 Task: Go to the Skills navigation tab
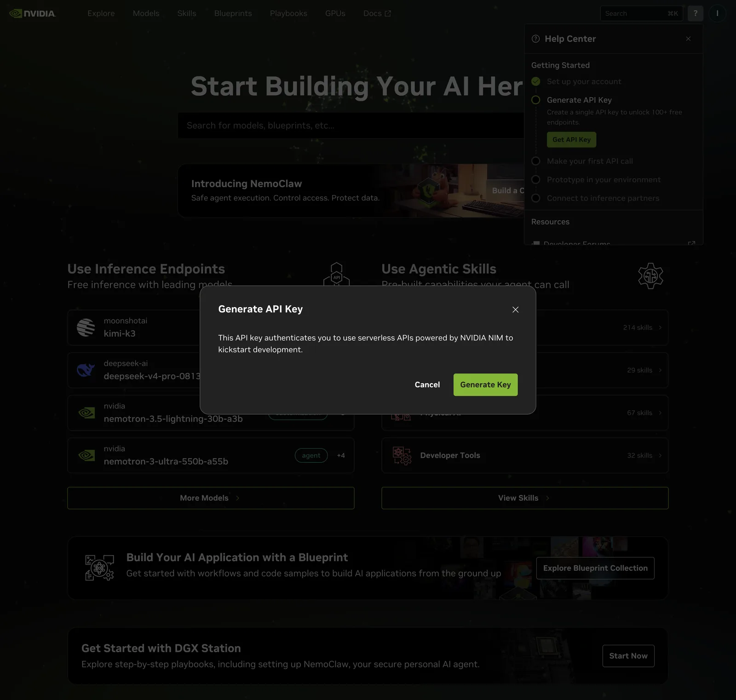187,13
